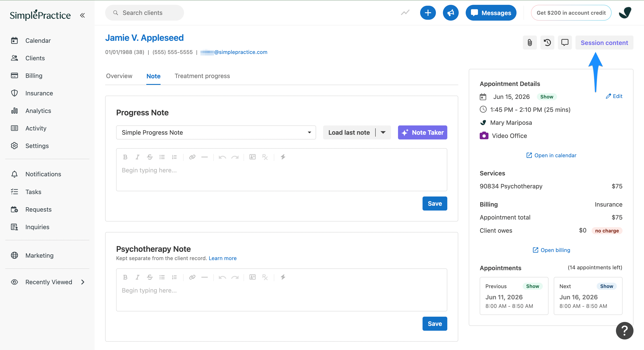Expand the Load last note arrow dropdown

tap(383, 132)
